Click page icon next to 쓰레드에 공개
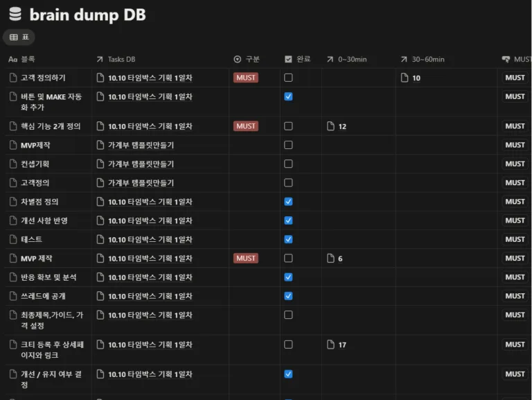Image resolution: width=532 pixels, height=400 pixels. 13,296
